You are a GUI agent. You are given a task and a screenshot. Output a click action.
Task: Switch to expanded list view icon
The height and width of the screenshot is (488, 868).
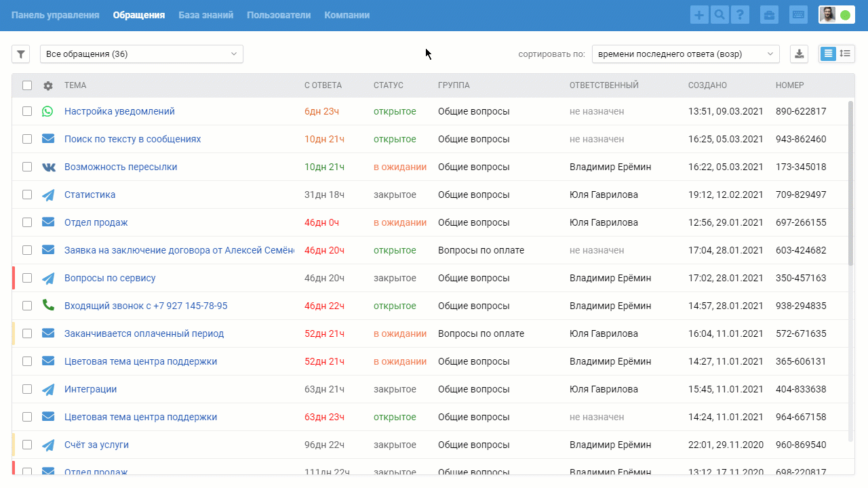pyautogui.click(x=845, y=54)
